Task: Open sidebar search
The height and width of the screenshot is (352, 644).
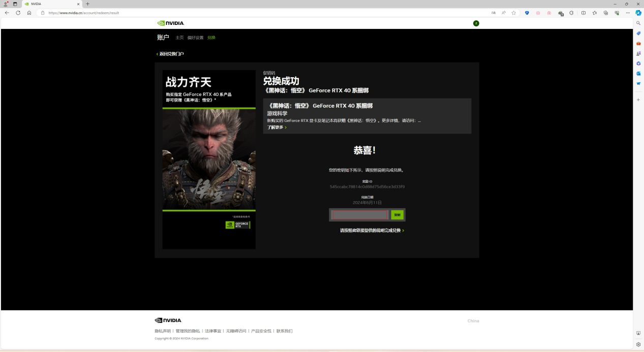Action: pos(638,23)
